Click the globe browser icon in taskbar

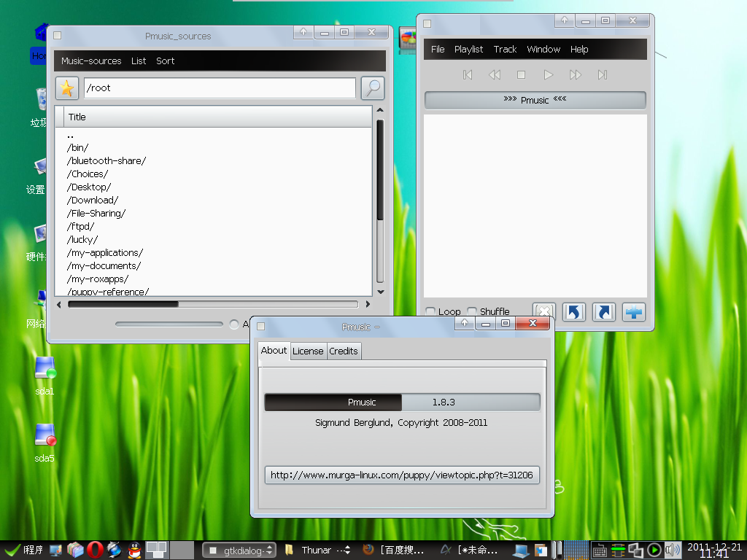click(115, 550)
